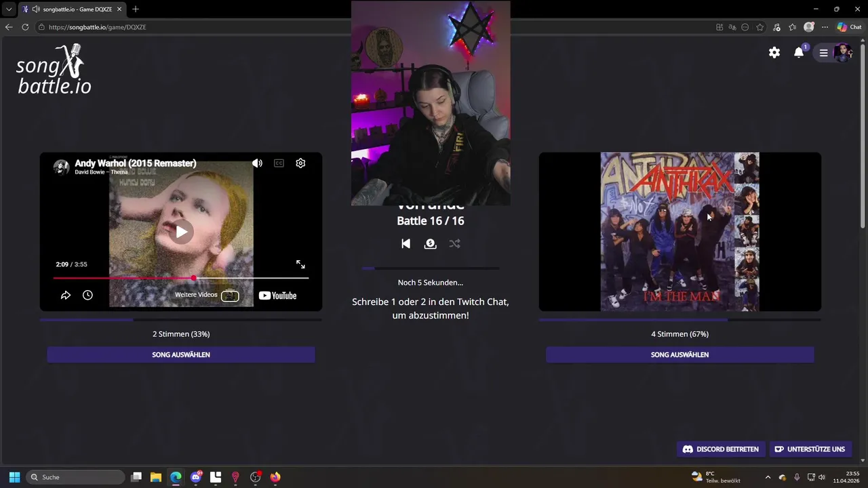Expand hidden system tray icons
The image size is (868, 488).
pyautogui.click(x=768, y=477)
